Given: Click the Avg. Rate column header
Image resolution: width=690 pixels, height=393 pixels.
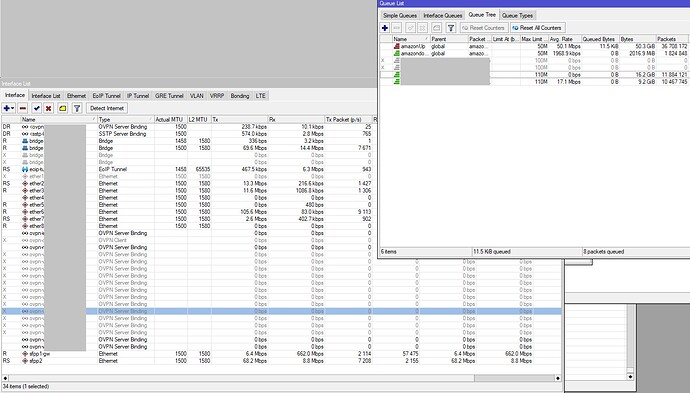Looking at the screenshot, I should point(565,39).
